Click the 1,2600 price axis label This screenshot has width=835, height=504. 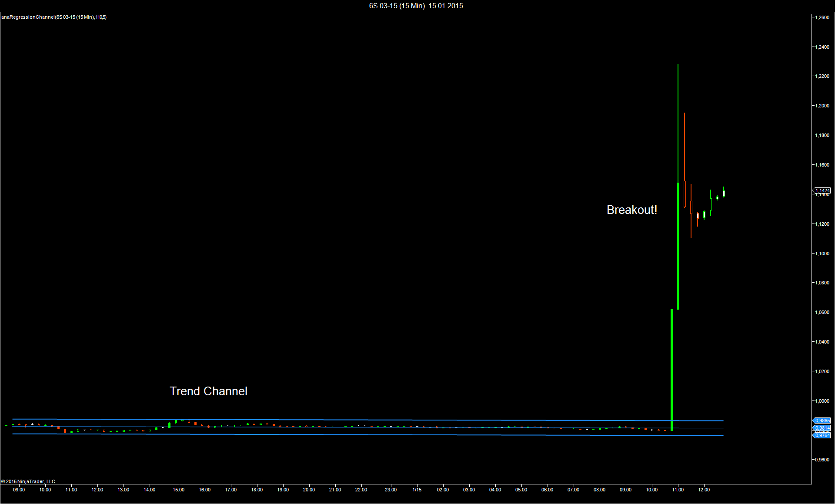point(822,17)
